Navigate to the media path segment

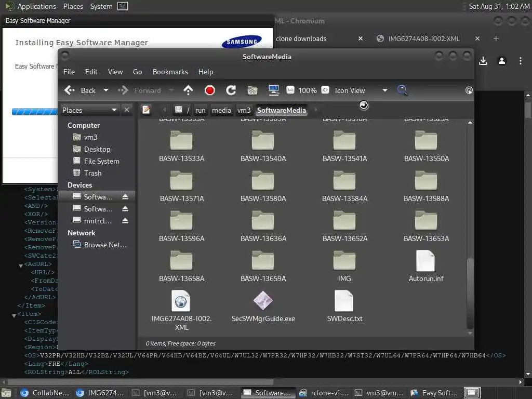(x=221, y=110)
